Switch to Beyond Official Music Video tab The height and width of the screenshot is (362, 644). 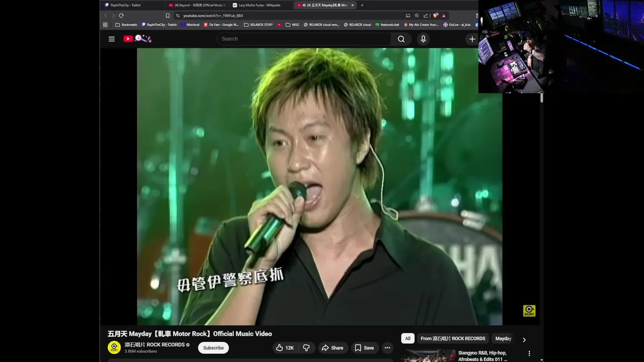tap(197, 5)
